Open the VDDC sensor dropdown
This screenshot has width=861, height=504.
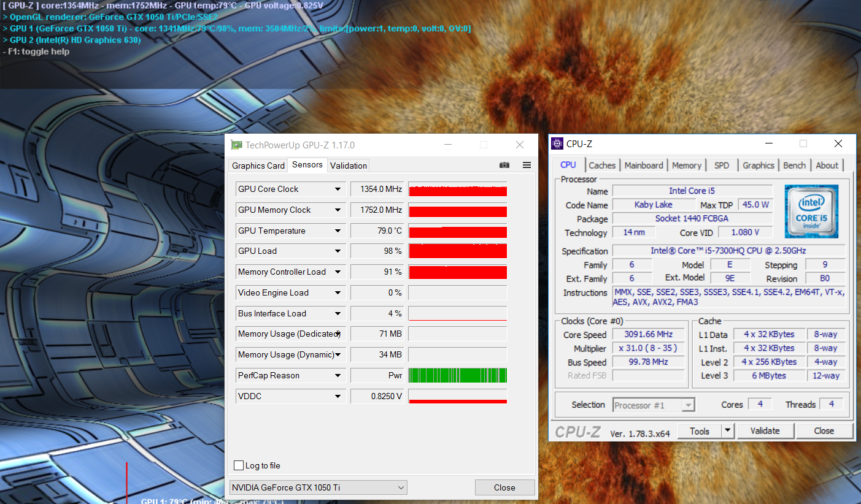[338, 397]
